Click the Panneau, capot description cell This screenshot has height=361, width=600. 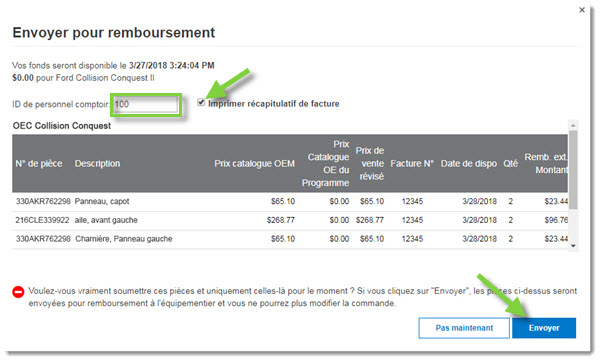pos(102,201)
